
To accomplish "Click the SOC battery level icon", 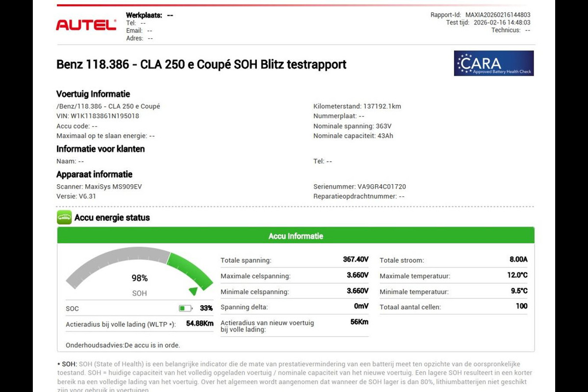I will (x=185, y=308).
